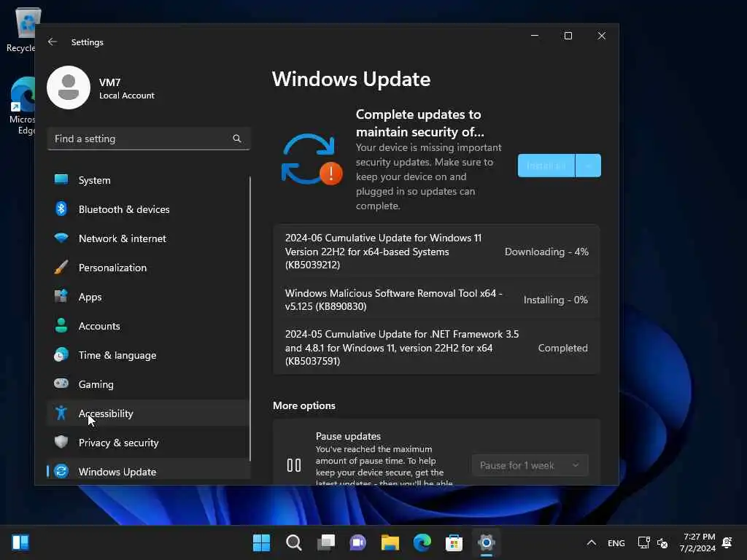
Task: Select Accounts in the sidebar
Action: (149, 326)
